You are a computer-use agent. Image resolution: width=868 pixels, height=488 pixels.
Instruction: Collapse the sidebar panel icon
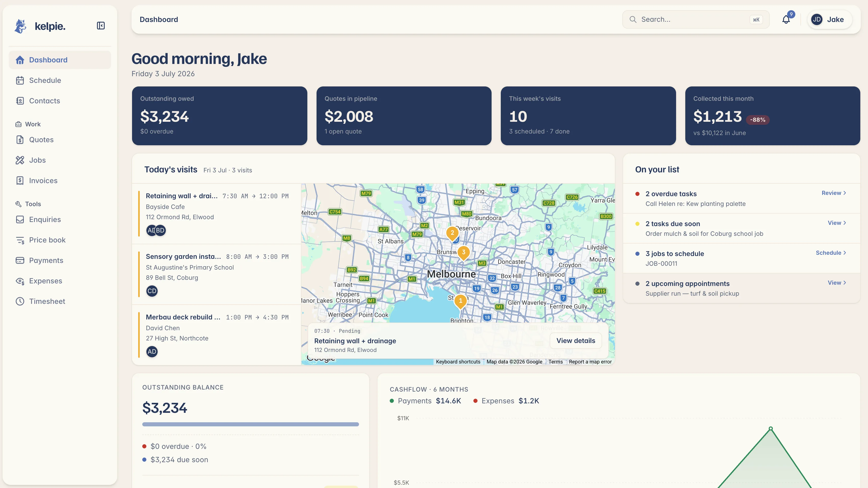click(x=101, y=26)
